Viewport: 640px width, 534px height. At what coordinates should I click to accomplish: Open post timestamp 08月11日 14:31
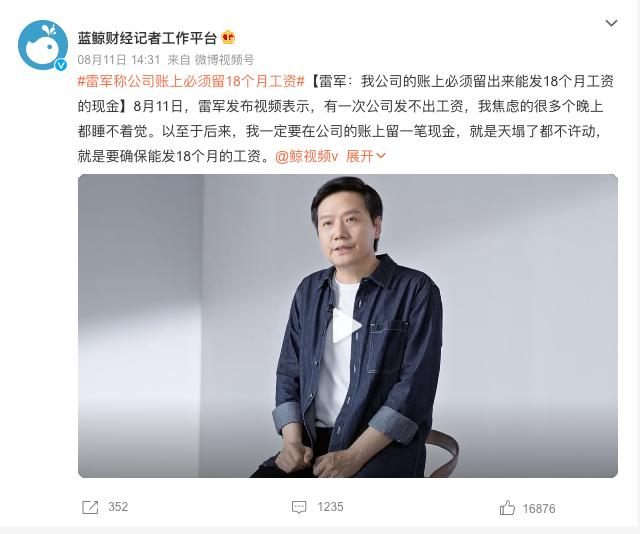click(119, 60)
